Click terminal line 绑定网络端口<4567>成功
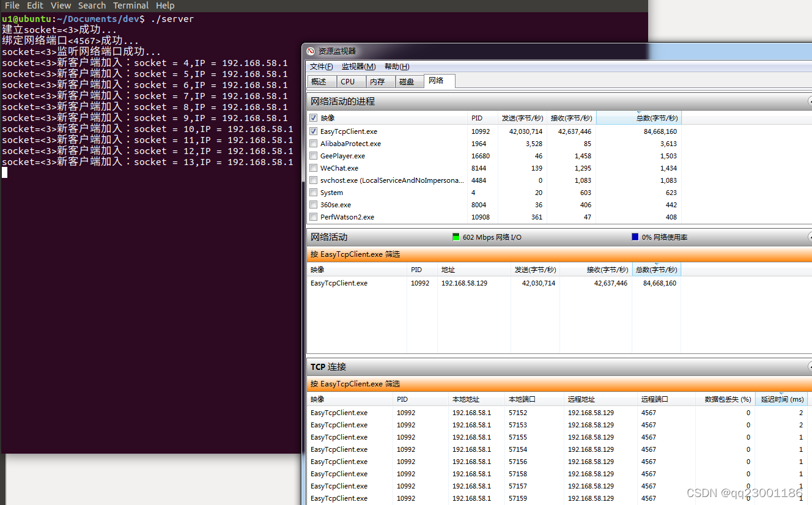The image size is (812, 505). [70, 41]
